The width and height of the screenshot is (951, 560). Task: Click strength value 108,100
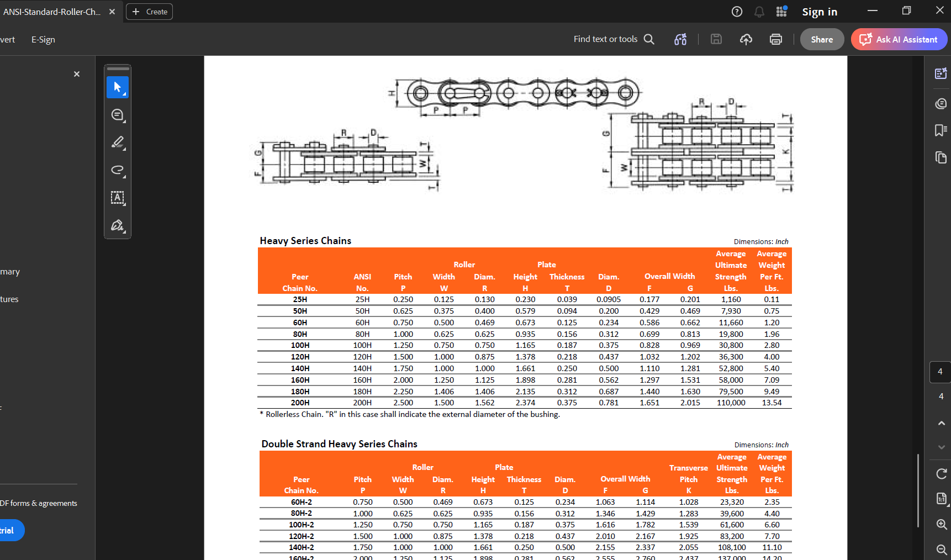732,547
